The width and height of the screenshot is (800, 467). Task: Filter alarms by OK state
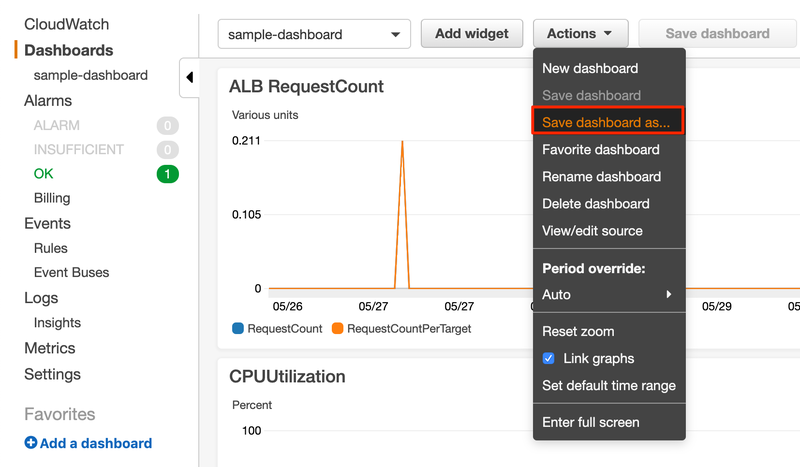[43, 174]
